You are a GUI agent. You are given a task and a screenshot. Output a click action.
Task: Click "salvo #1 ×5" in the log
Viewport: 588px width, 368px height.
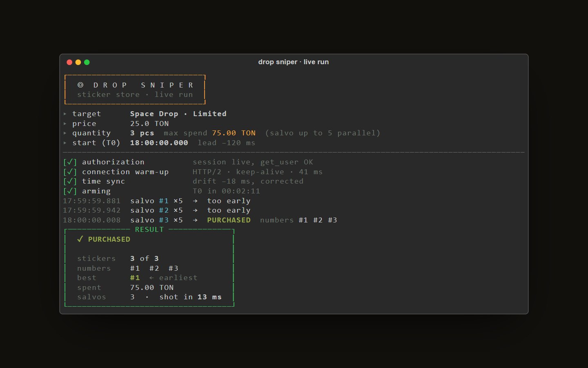pyautogui.click(x=157, y=201)
